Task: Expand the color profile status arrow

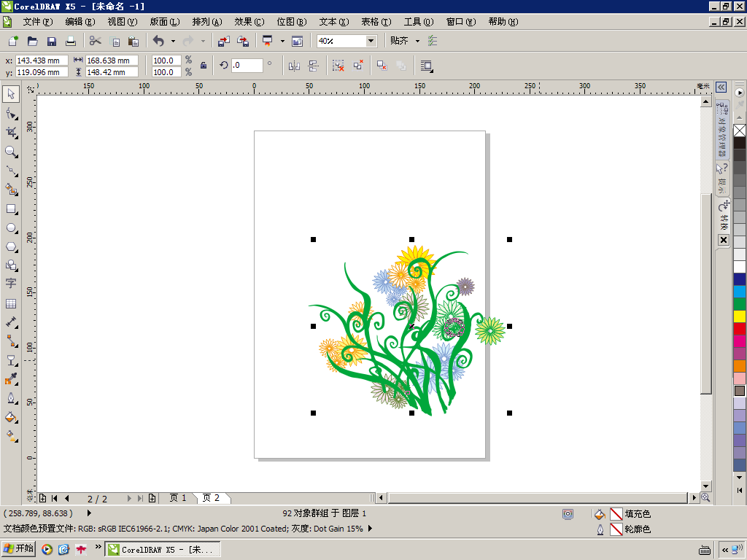Action: [x=370, y=529]
